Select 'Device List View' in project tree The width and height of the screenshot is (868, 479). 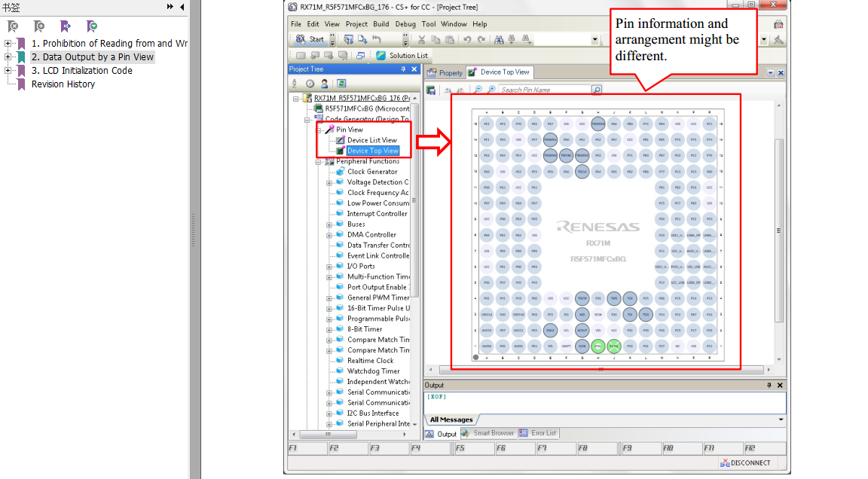[x=372, y=141]
